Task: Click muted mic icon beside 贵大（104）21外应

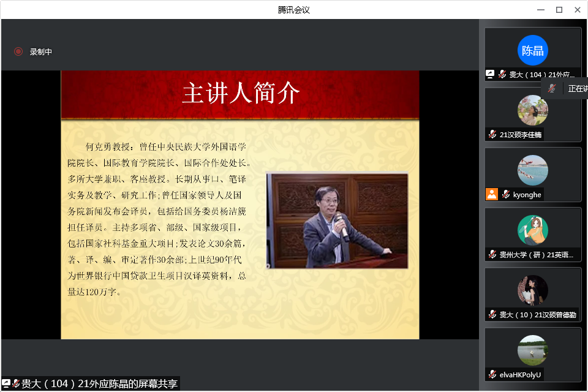Action: (502, 74)
